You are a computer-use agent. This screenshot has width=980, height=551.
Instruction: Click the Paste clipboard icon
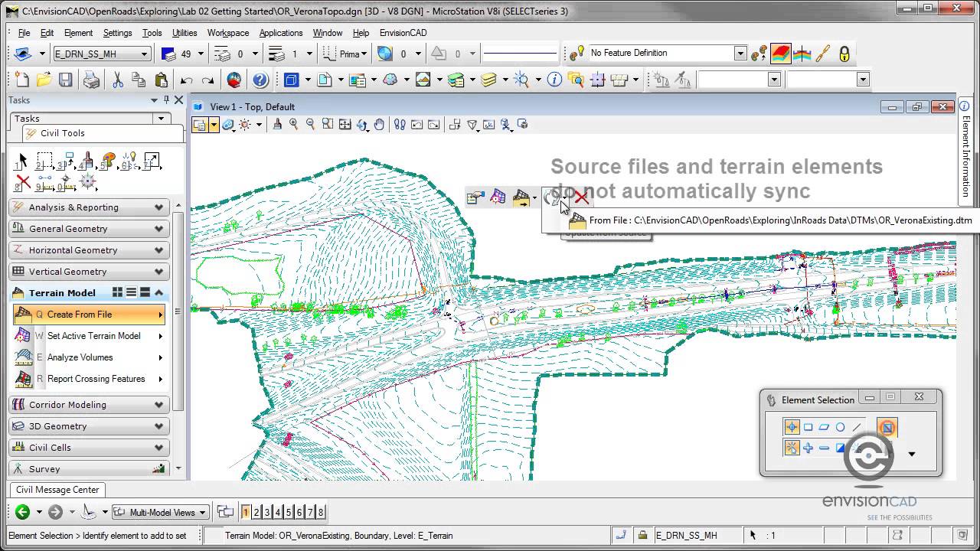161,80
